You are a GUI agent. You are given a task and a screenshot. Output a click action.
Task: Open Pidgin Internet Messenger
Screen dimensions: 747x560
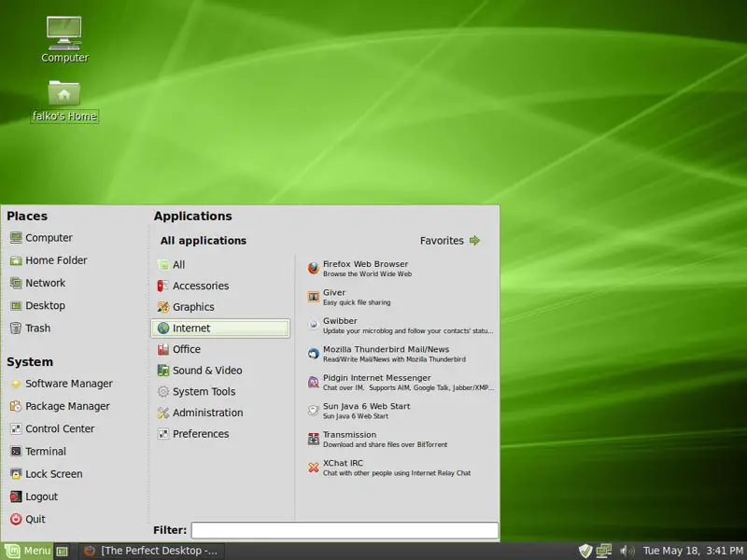(401, 383)
